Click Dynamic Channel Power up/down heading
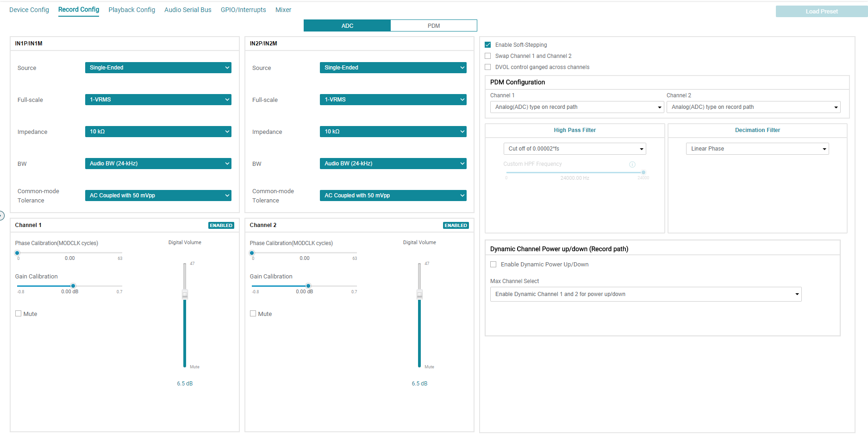Viewport: 868px width, 448px height. coord(559,249)
